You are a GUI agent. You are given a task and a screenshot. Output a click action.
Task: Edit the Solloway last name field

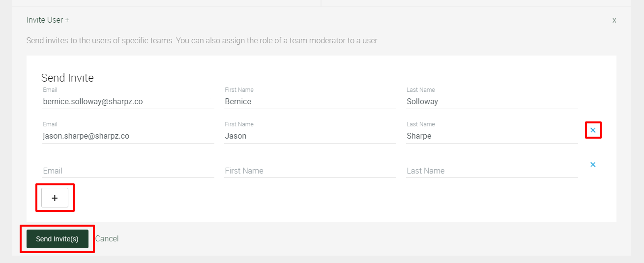click(492, 102)
